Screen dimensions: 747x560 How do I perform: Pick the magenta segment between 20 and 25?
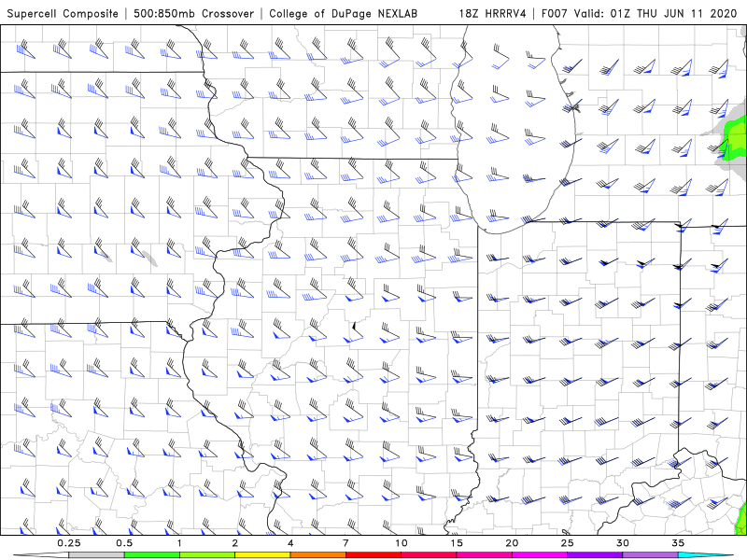coord(540,555)
